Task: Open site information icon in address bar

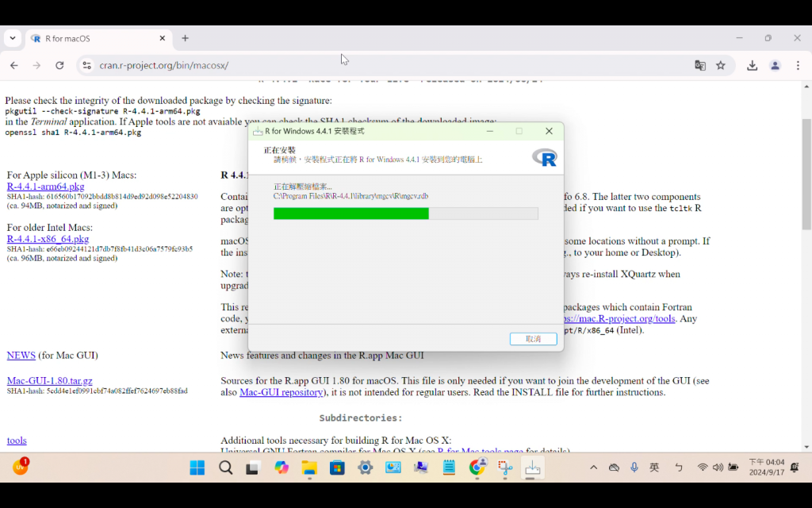Action: coord(87,65)
